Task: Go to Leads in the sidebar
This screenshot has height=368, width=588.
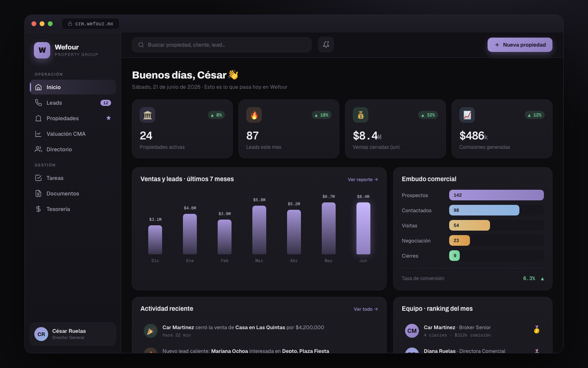Action: point(73,103)
